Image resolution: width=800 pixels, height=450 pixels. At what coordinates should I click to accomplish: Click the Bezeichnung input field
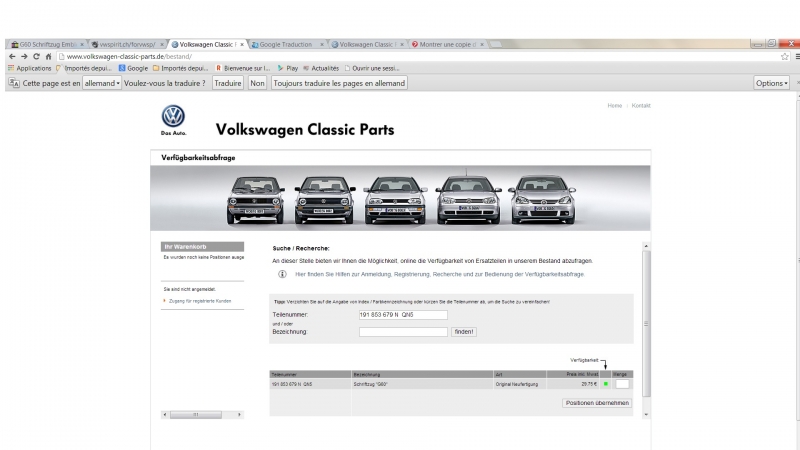click(402, 331)
